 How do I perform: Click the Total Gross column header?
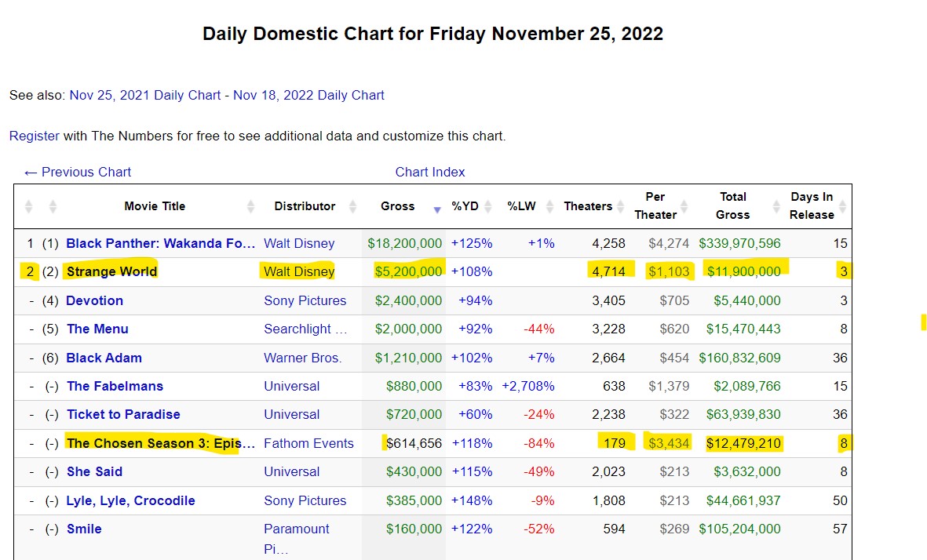[x=734, y=205]
